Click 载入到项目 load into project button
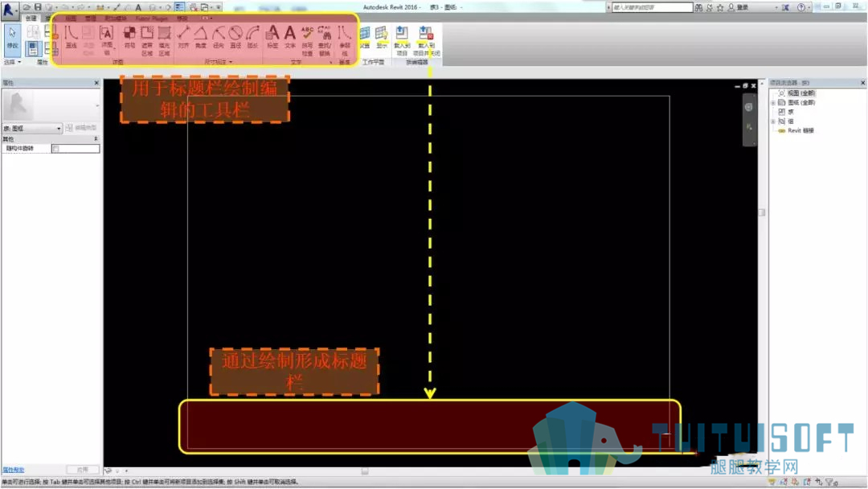Viewport: 868px width, 489px height. pyautogui.click(x=402, y=40)
